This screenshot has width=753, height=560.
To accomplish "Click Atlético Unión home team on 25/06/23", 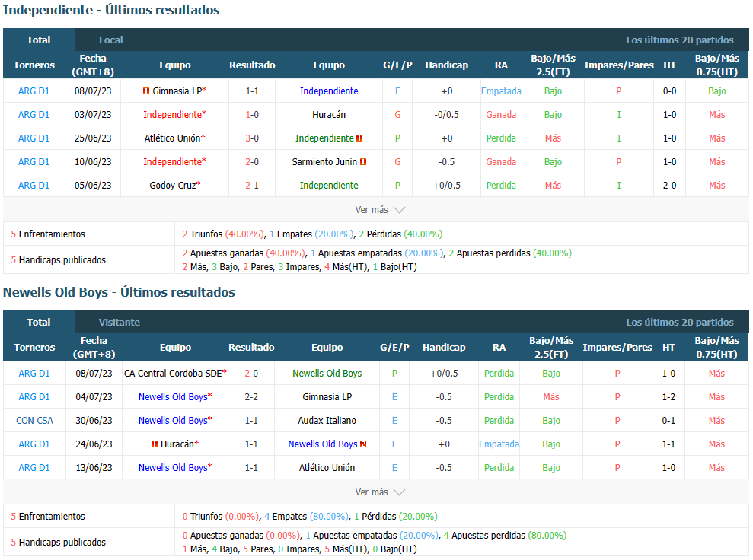I will 172,138.
